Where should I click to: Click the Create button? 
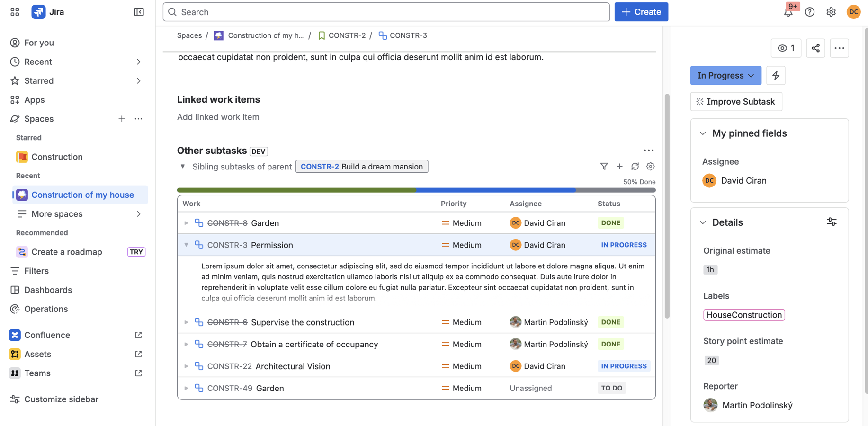(x=641, y=12)
